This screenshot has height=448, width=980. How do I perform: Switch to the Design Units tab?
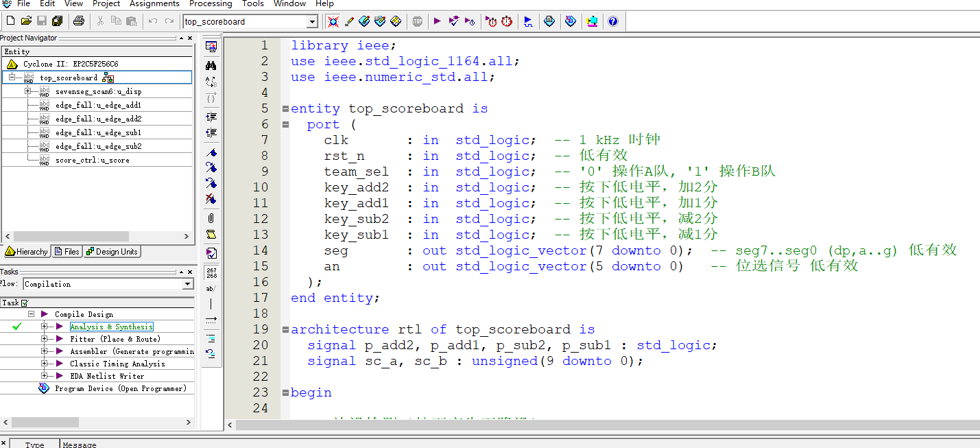pyautogui.click(x=112, y=252)
